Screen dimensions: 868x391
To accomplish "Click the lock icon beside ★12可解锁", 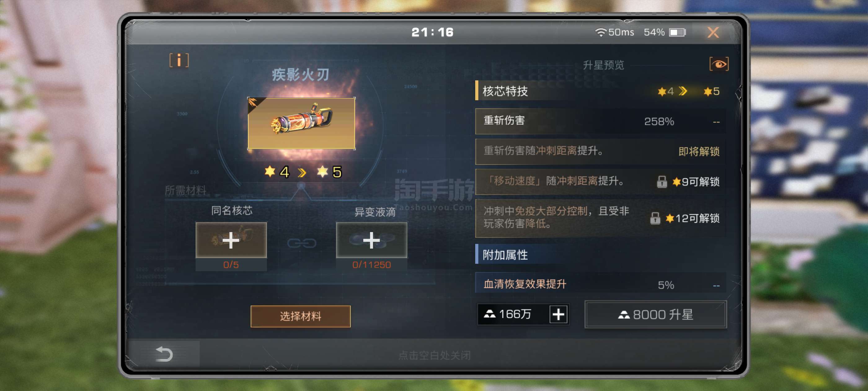I will [x=655, y=218].
